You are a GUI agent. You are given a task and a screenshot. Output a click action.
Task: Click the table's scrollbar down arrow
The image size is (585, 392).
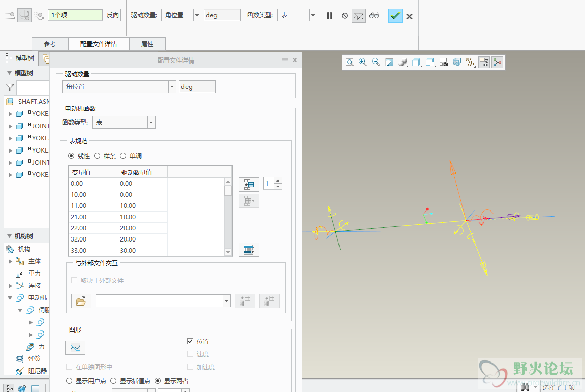coord(228,252)
